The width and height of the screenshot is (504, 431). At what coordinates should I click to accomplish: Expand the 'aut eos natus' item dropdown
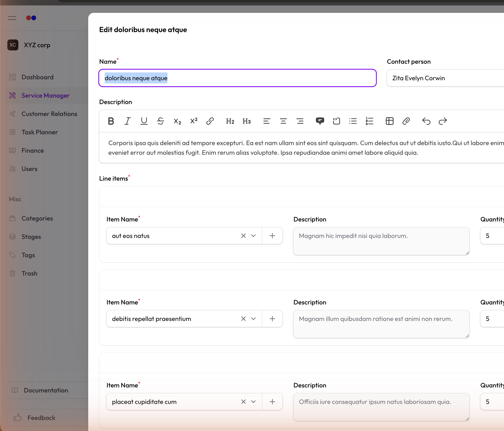click(253, 236)
